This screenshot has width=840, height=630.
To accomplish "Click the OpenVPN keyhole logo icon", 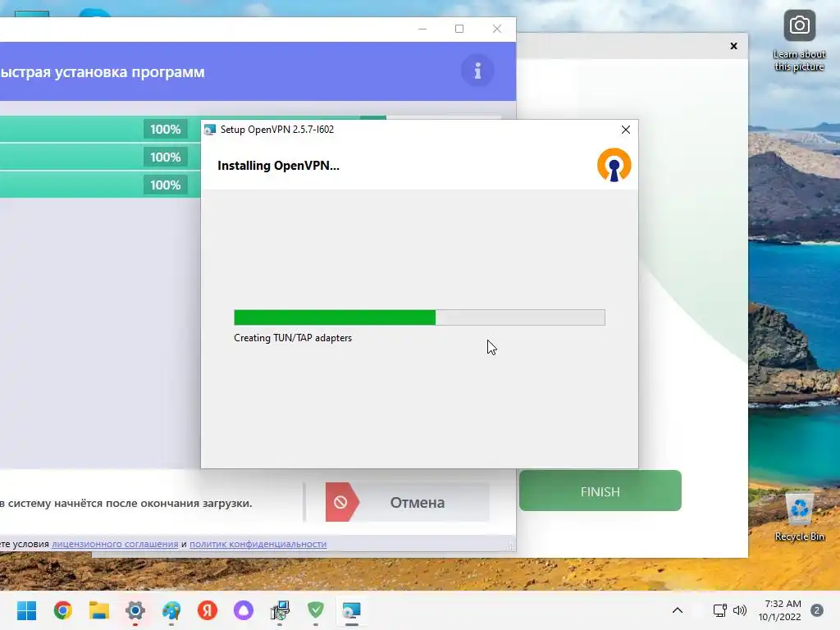I will point(614,165).
